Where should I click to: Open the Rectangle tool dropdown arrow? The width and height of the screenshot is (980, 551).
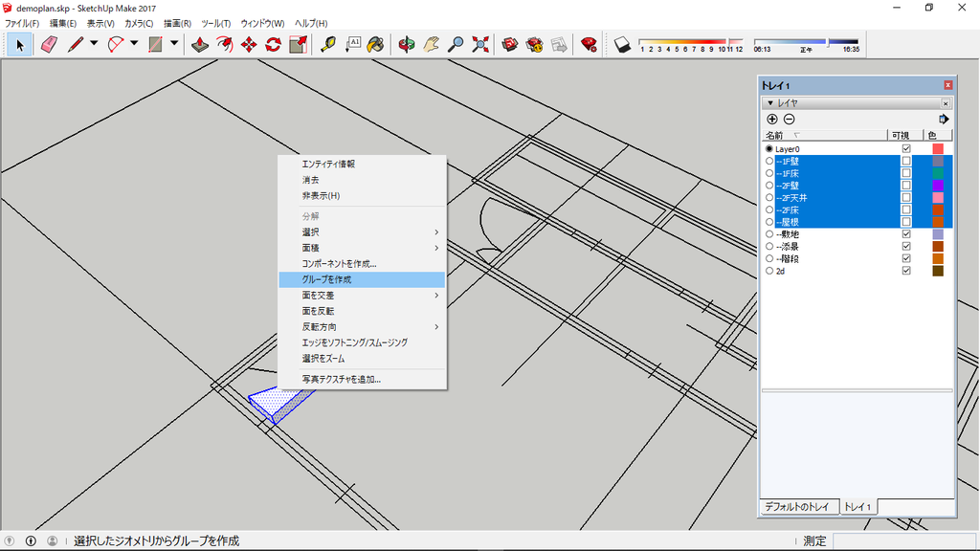[x=174, y=44]
